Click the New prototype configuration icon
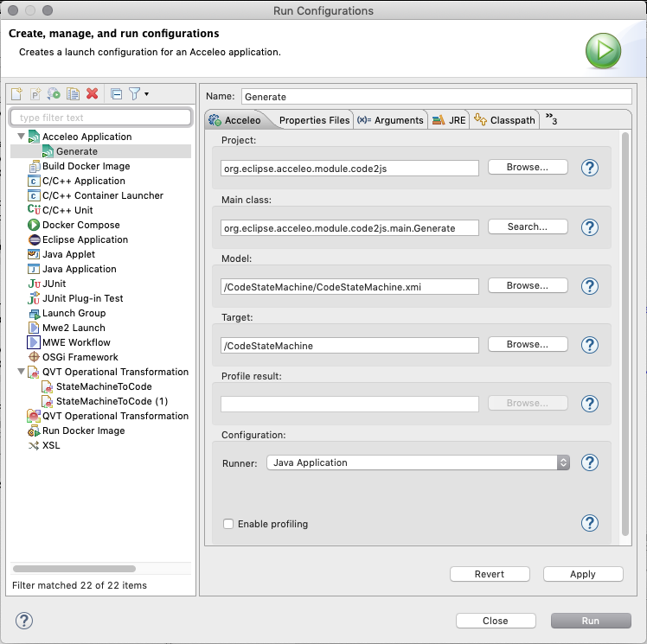Screen dimensions: 647x644 tap(35, 94)
